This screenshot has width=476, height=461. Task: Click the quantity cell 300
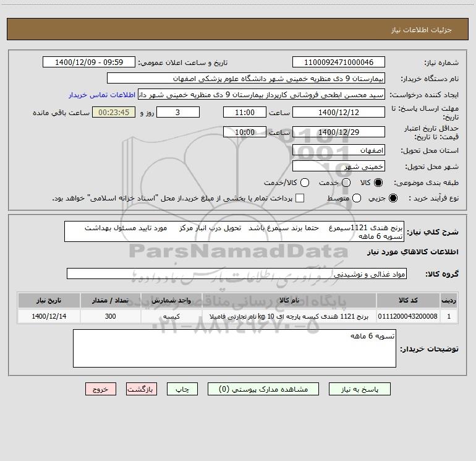(x=111, y=316)
